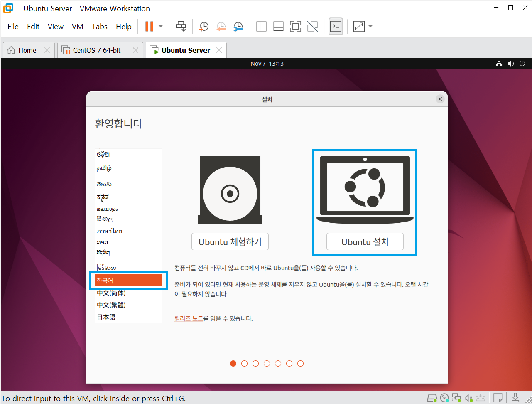532x404 pixels.
Task: Click the Unity mode toolbar icon
Action: [312, 27]
